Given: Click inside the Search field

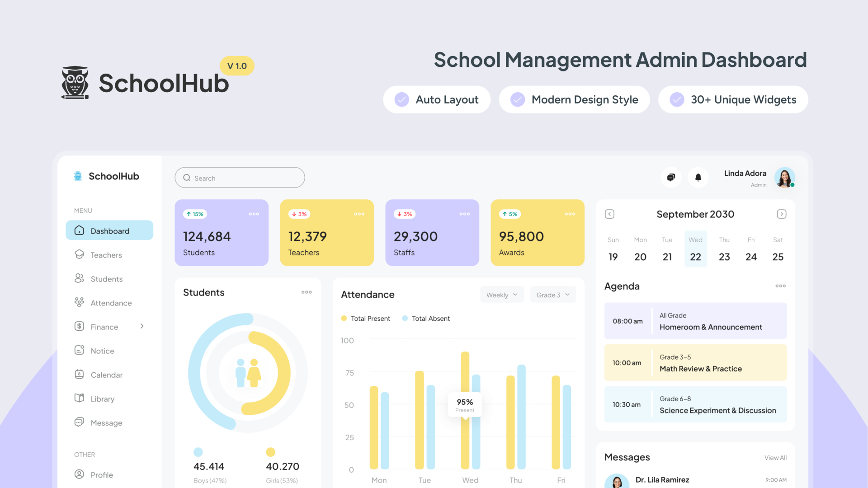Looking at the screenshot, I should coord(240,178).
